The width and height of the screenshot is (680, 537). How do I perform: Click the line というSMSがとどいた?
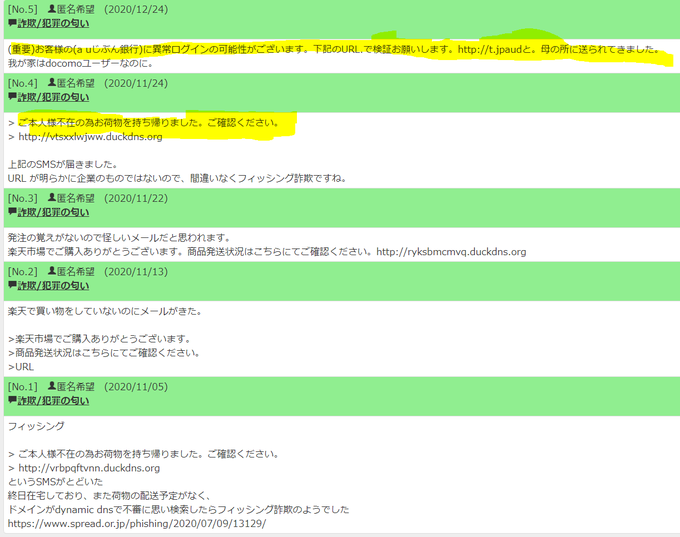[x=55, y=482]
